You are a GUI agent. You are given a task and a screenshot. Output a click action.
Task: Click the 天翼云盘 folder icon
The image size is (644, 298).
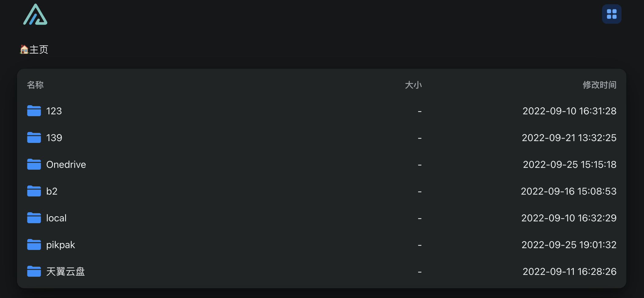34,272
